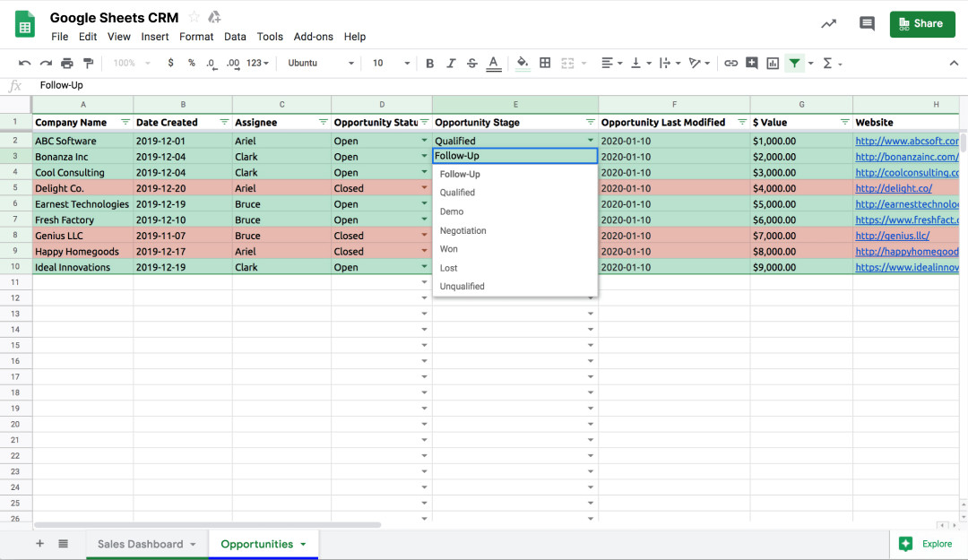Image resolution: width=968 pixels, height=560 pixels.
Task: Select Negotiation from the stage list
Action: (462, 230)
